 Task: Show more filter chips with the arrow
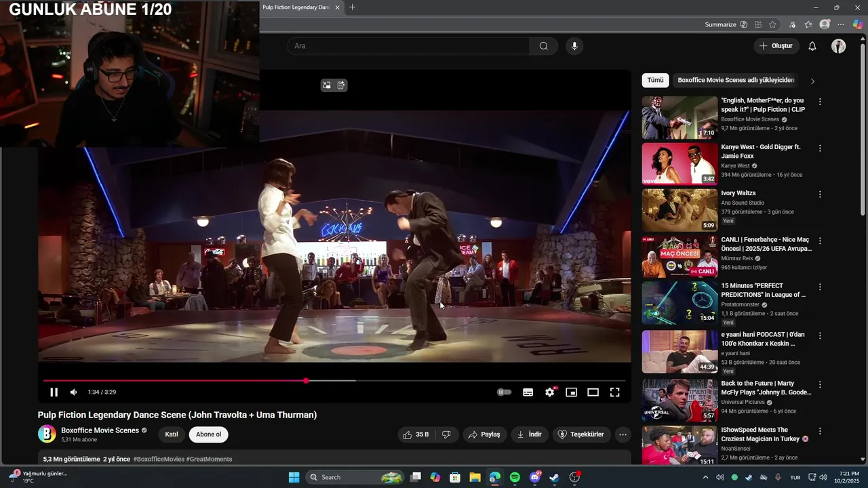click(812, 81)
